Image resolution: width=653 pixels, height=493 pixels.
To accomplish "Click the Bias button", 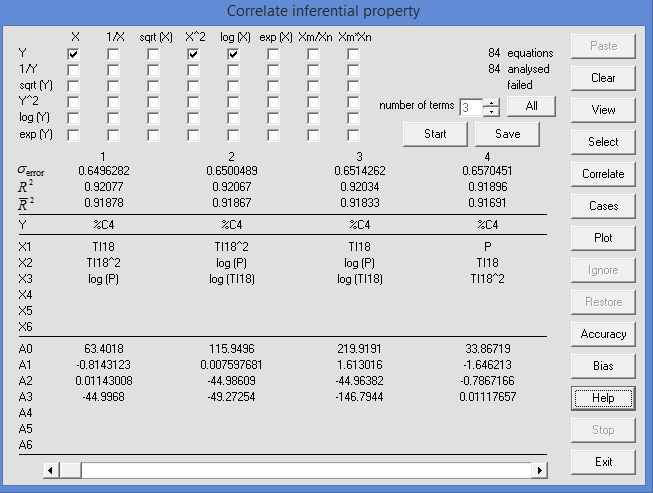I will (x=603, y=366).
